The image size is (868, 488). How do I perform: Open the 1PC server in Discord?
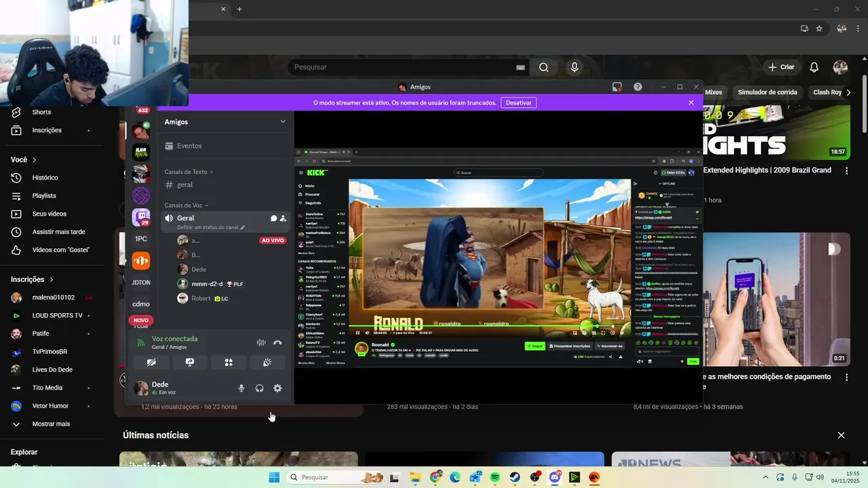pos(141,239)
